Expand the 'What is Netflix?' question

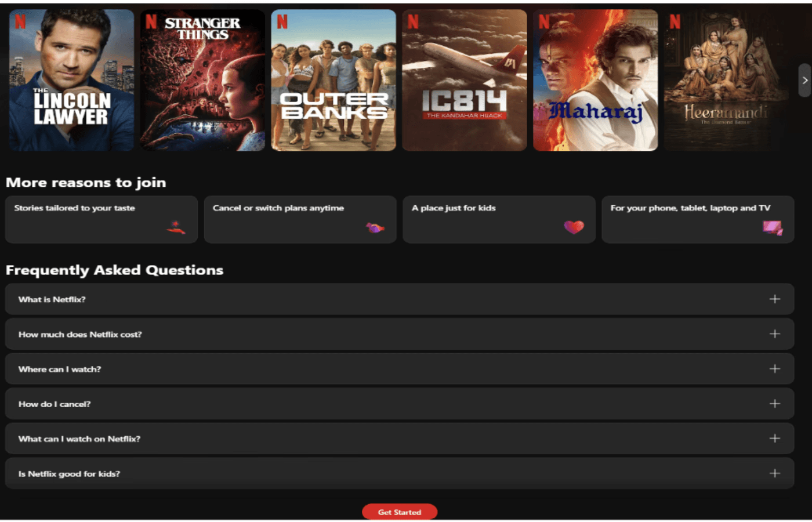(x=400, y=299)
